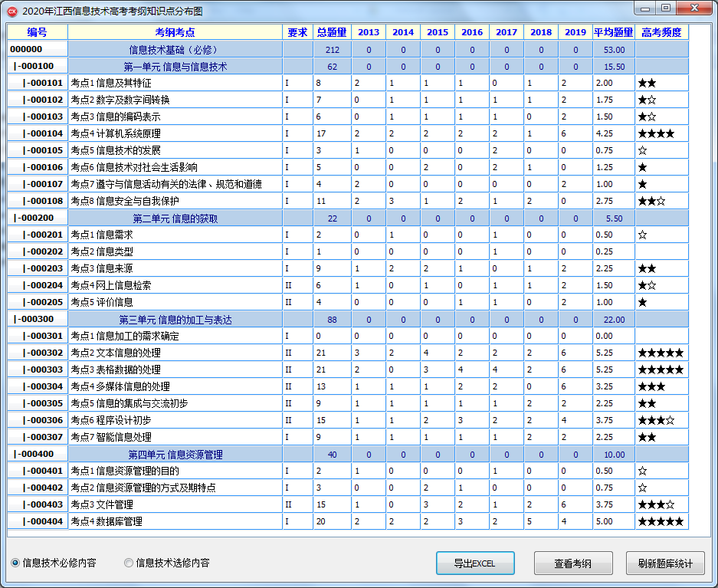718x588 pixels.
Task: Click the star rating in 多媒体信息的处理 row
Action: (x=651, y=387)
